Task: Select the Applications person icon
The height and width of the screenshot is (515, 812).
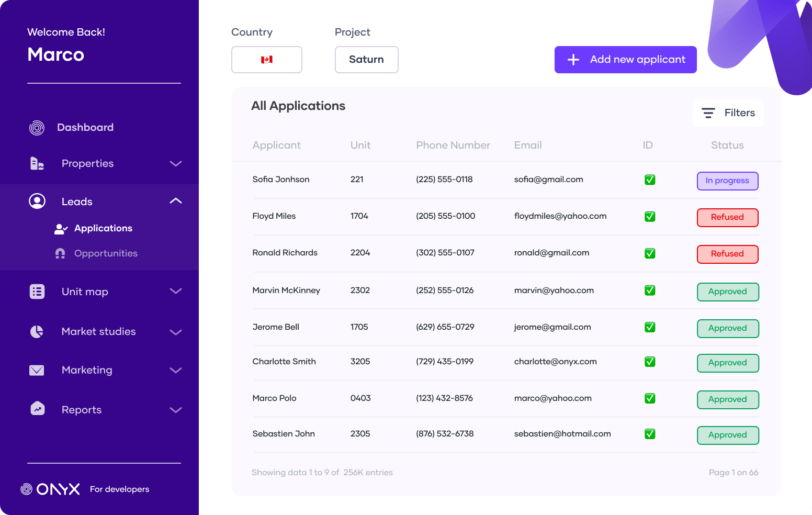Action: (61, 228)
